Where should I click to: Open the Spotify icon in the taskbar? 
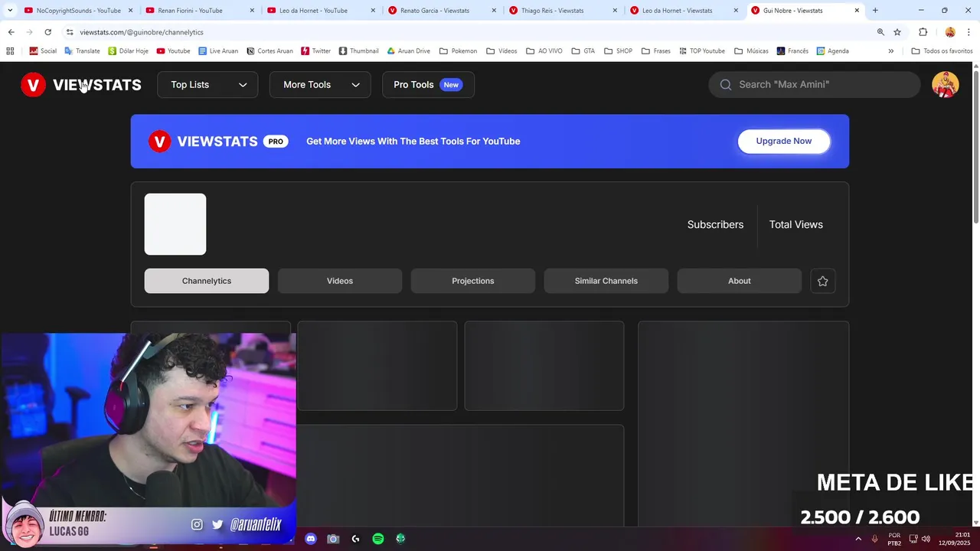[378, 539]
